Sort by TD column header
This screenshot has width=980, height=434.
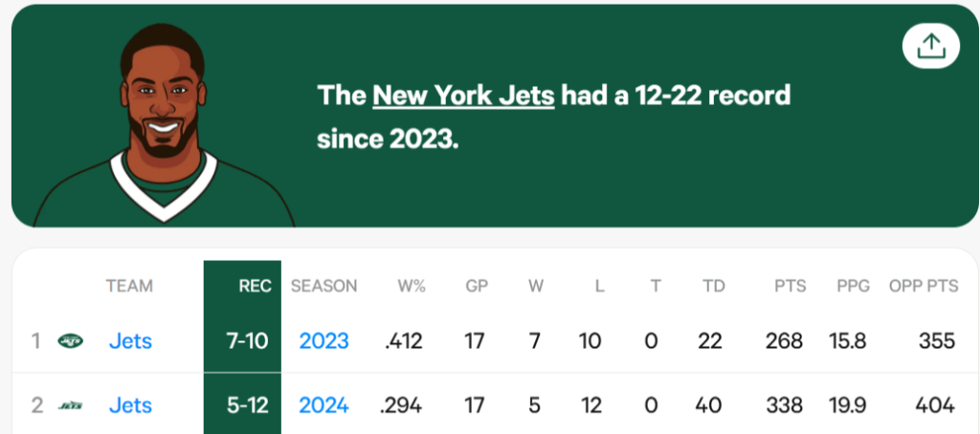(712, 286)
